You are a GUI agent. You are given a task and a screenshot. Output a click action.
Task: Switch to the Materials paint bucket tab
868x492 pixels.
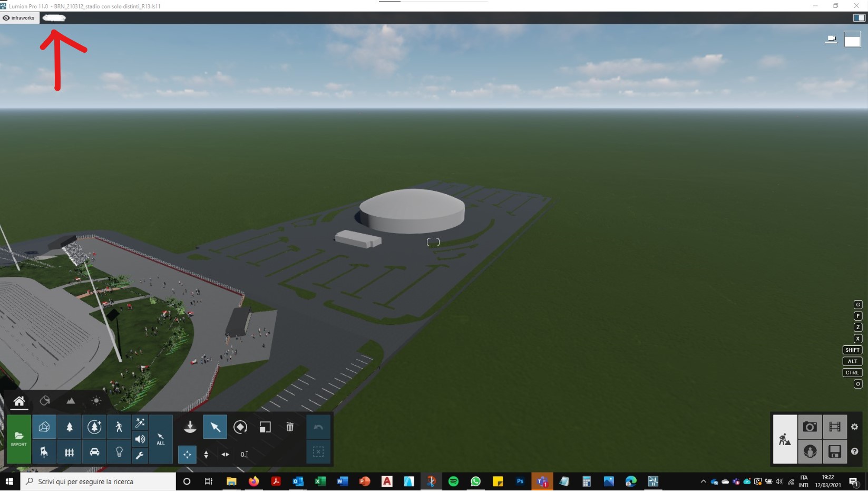[x=45, y=401]
